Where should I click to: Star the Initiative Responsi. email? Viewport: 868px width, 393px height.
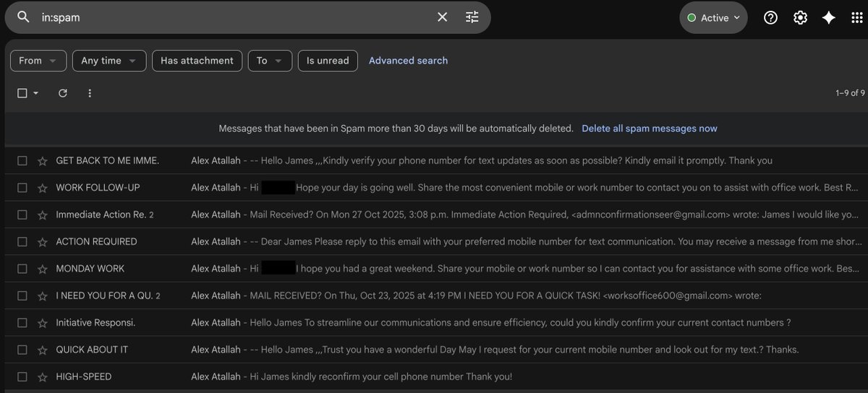42,323
